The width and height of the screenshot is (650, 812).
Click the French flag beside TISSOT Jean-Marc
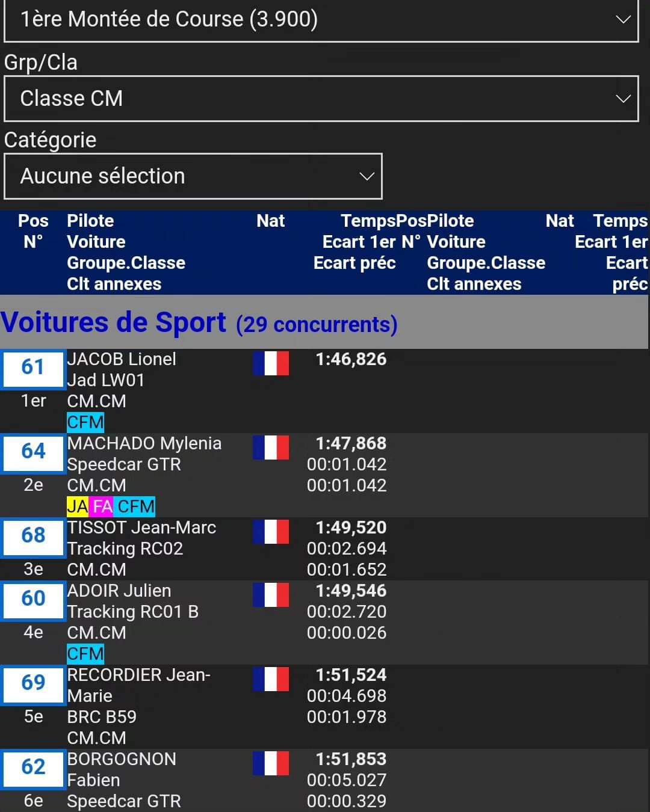[271, 532]
